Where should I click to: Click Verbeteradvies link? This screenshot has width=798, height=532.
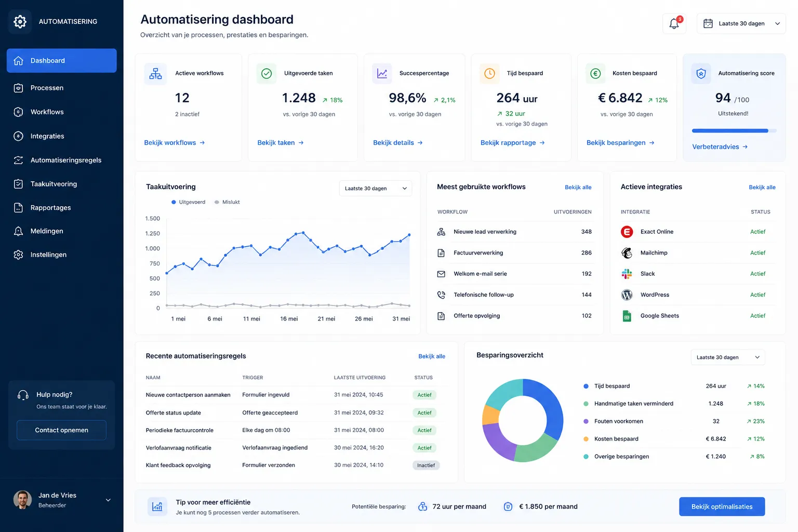click(720, 147)
